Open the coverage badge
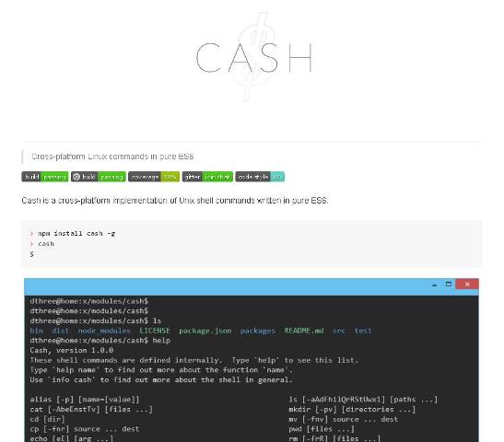The width and height of the screenshot is (504, 442). (x=154, y=177)
